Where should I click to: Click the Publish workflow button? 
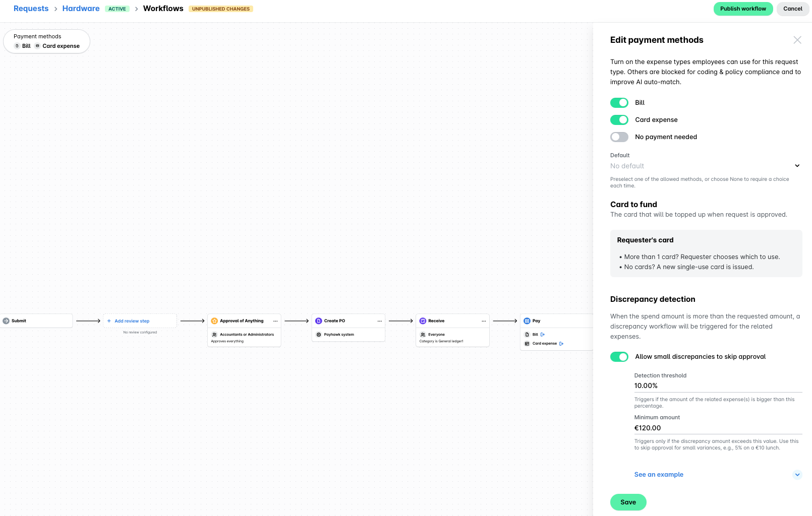click(743, 9)
